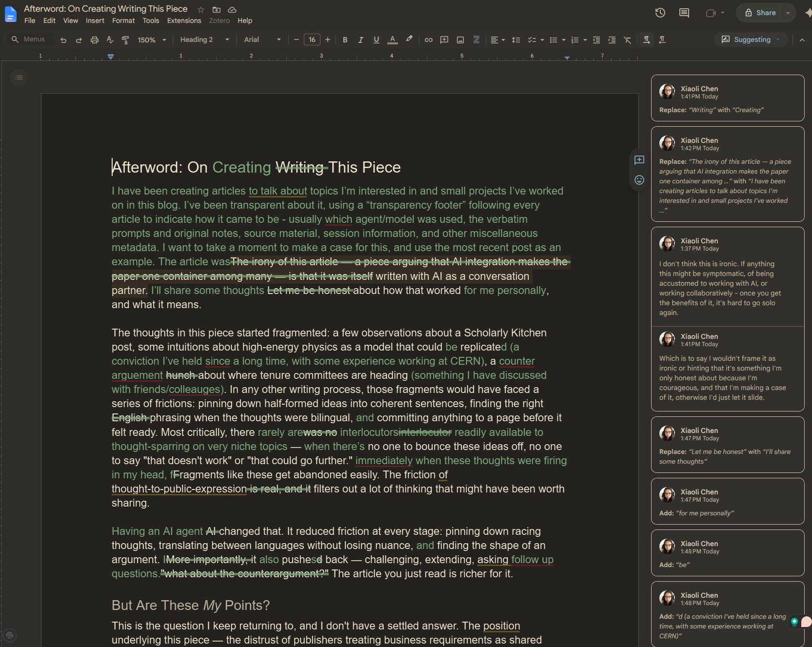Viewport: 812px width, 647px height.
Task: Open the numbered list dropdown
Action: click(x=578, y=40)
